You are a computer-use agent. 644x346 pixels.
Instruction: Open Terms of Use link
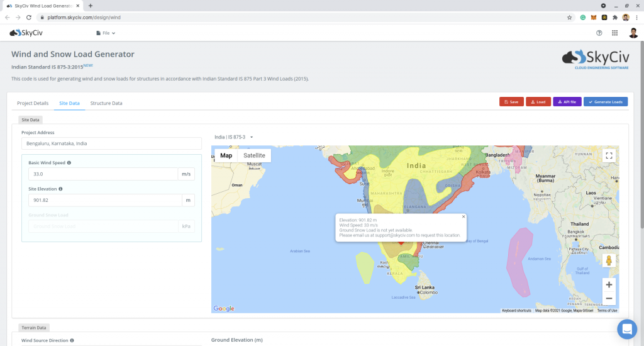click(607, 311)
